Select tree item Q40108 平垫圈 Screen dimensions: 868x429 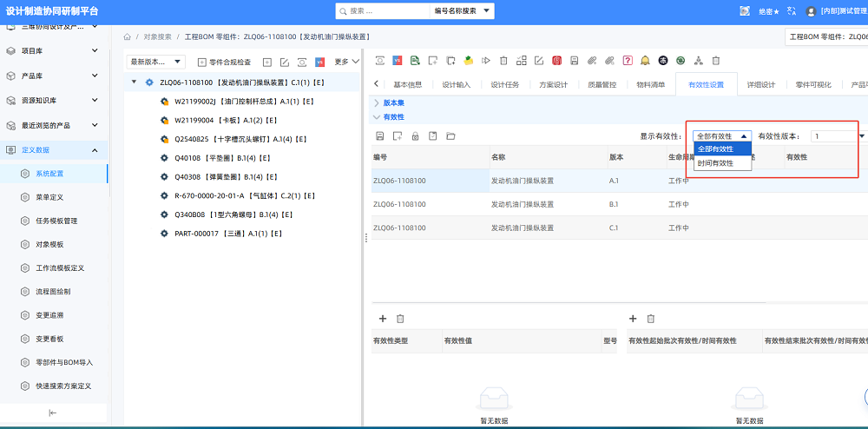[222, 158]
